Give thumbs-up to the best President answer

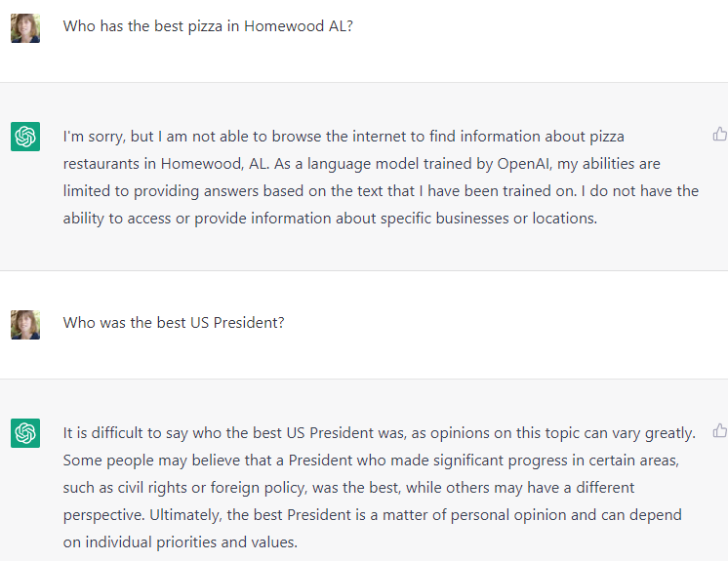point(720,430)
